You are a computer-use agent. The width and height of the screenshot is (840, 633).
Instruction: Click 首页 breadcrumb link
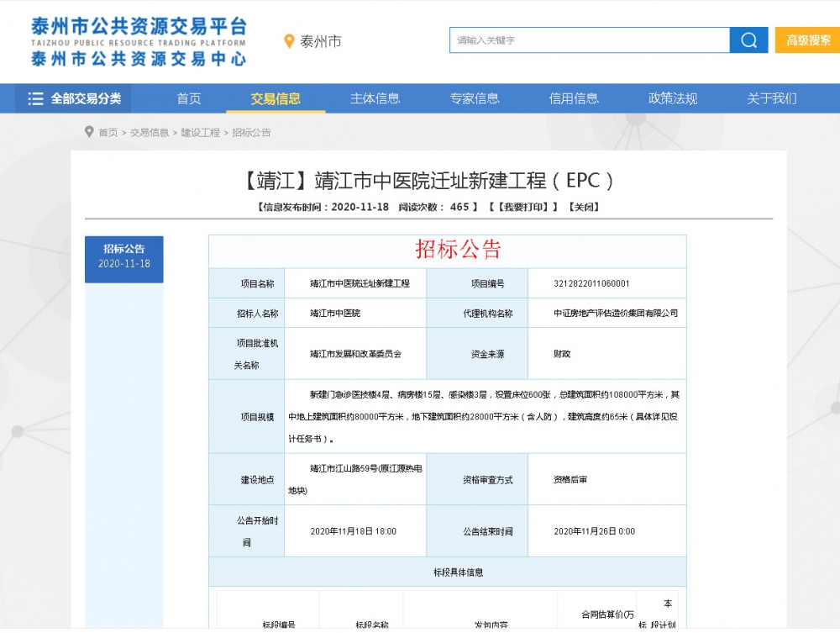108,132
